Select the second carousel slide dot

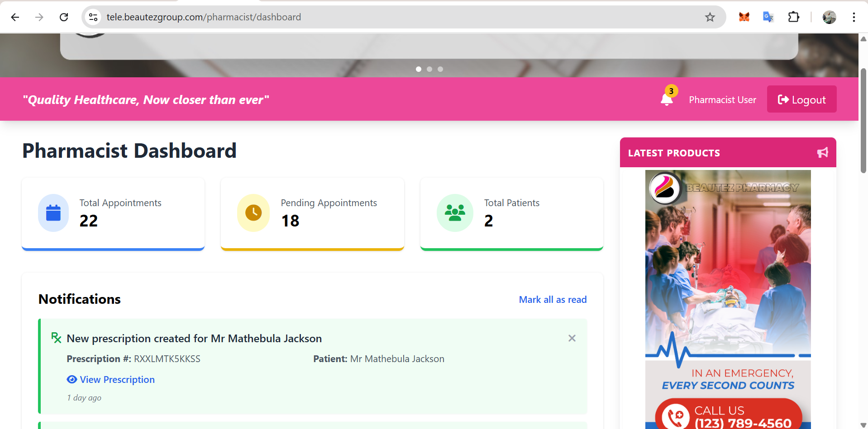click(429, 69)
